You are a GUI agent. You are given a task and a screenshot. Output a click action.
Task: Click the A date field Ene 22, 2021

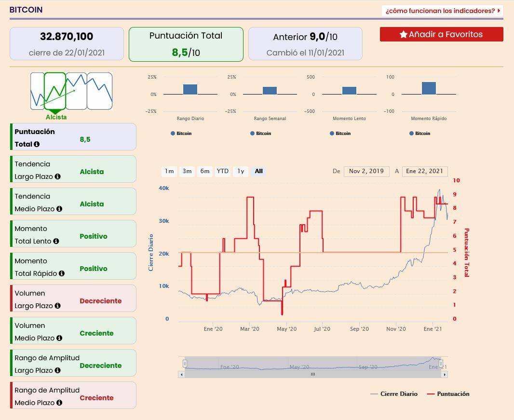424,171
